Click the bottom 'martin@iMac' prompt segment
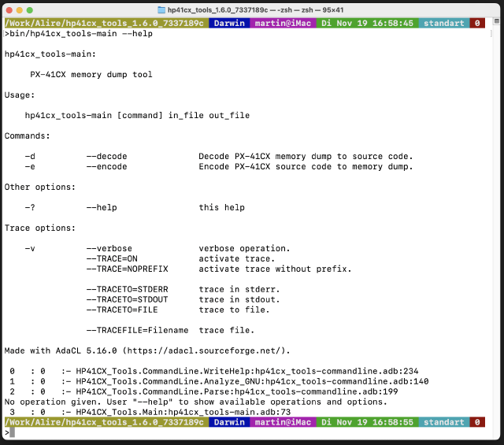The width and height of the screenshot is (504, 445). click(x=283, y=422)
